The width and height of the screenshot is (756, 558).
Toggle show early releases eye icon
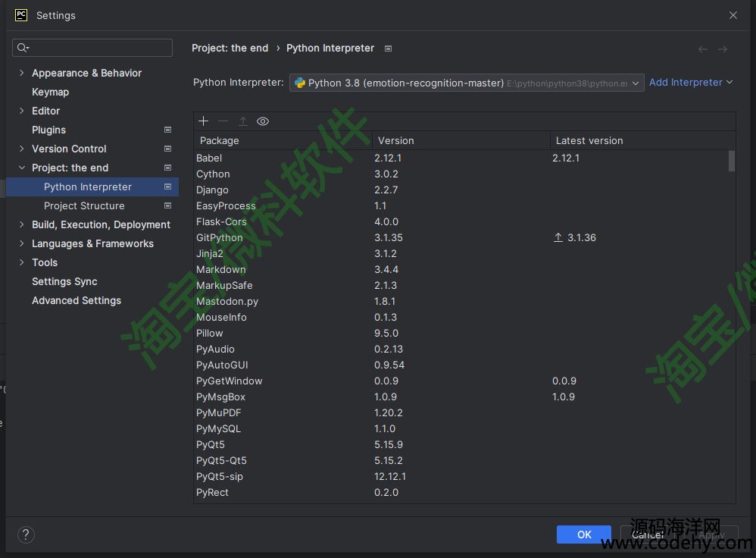tap(263, 121)
